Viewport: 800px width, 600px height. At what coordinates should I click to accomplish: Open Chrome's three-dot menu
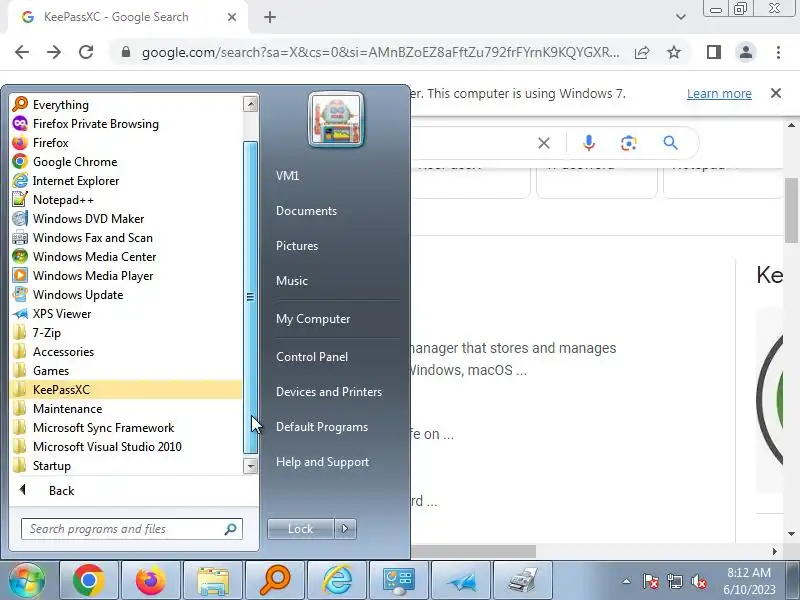(778, 52)
